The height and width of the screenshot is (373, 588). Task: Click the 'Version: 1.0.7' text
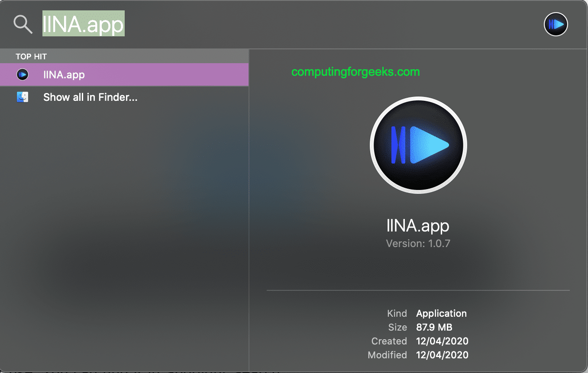418,243
